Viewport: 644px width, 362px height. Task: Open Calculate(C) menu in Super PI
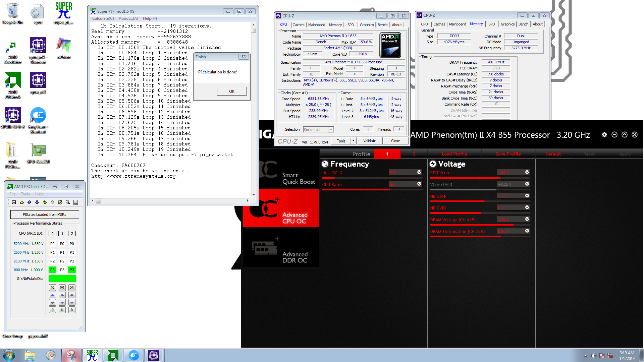103,18
